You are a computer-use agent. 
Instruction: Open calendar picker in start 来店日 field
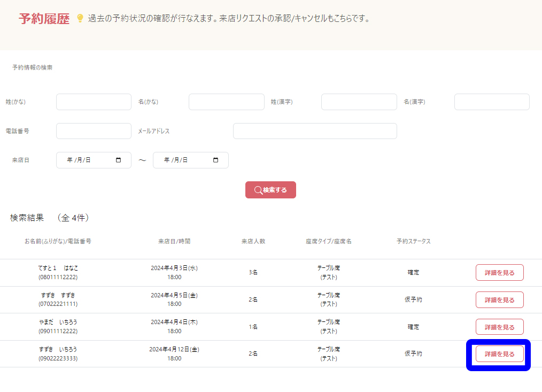click(119, 160)
